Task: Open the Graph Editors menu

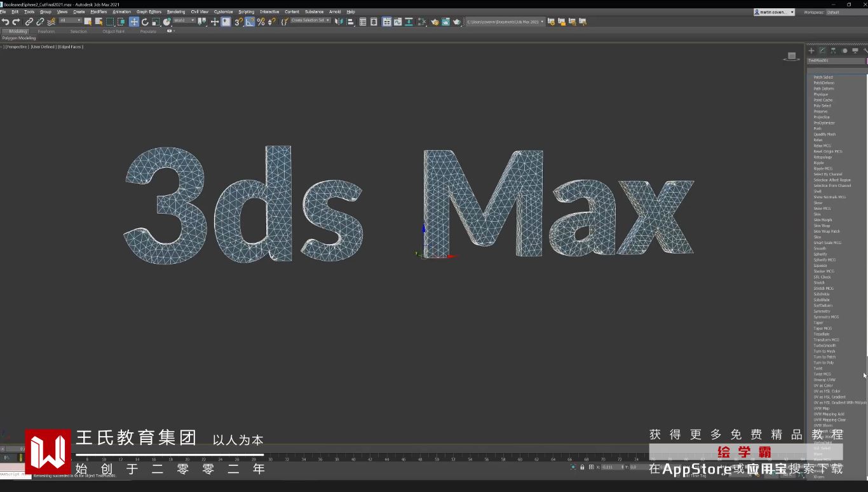Action: click(x=149, y=11)
